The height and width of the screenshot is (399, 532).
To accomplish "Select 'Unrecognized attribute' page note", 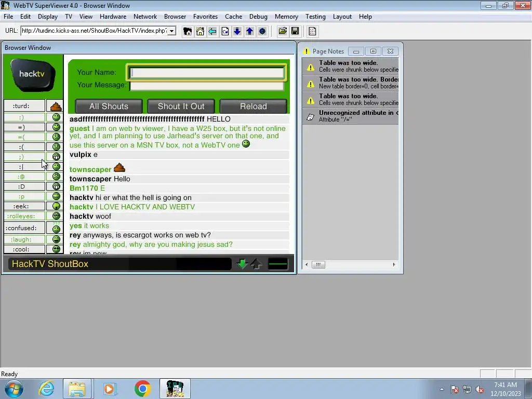I will coord(351,116).
